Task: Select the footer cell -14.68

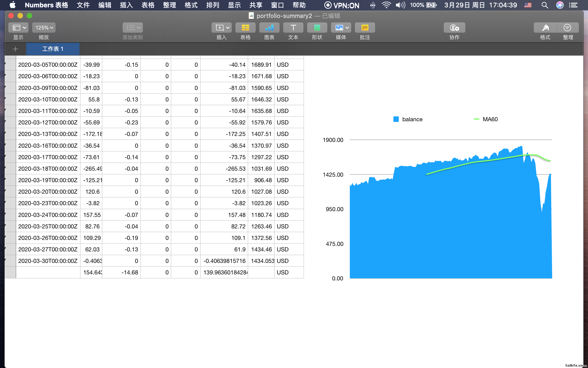Action: pos(121,272)
